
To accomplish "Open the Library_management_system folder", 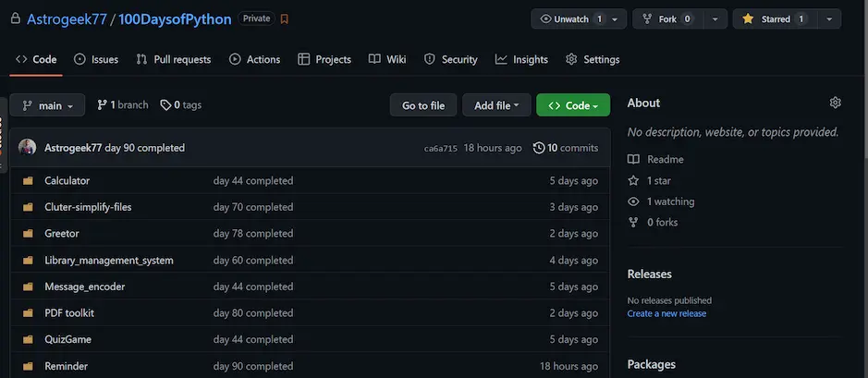I will click(109, 260).
